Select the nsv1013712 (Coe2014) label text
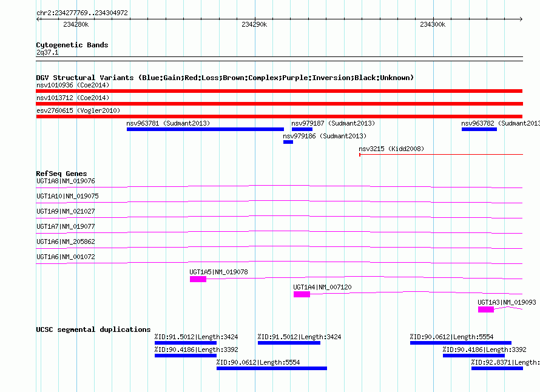This screenshot has width=540, height=392. pos(73,98)
